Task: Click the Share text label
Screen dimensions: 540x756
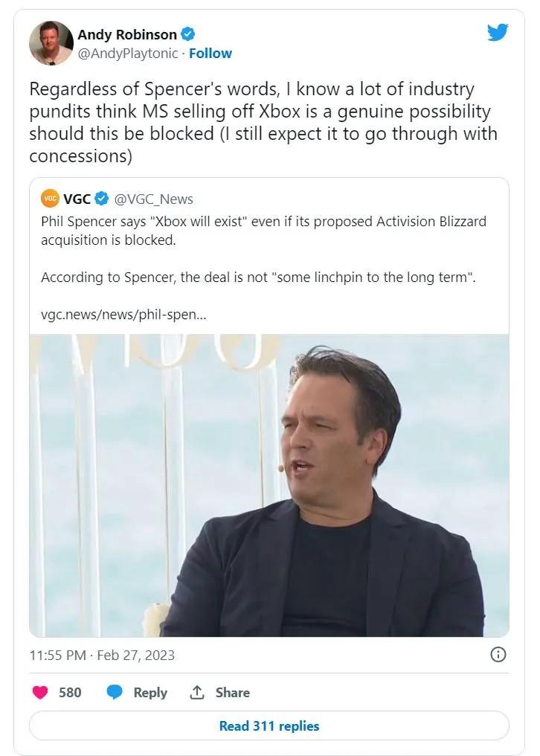Action: coord(233,692)
